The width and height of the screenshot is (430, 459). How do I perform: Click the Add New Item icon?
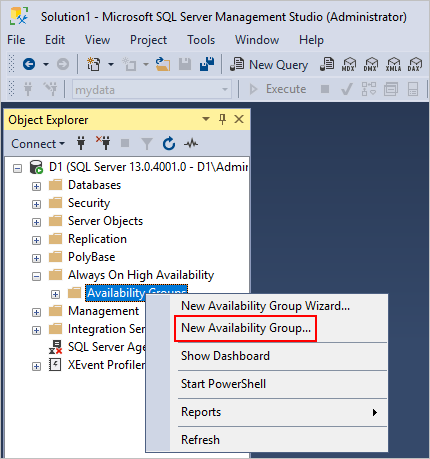[129, 64]
